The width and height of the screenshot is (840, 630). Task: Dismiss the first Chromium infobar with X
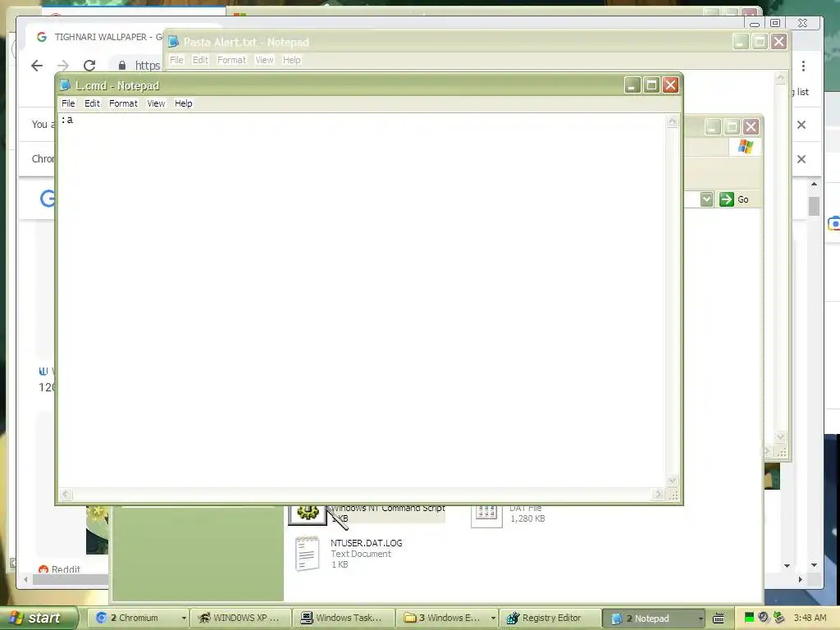801,125
